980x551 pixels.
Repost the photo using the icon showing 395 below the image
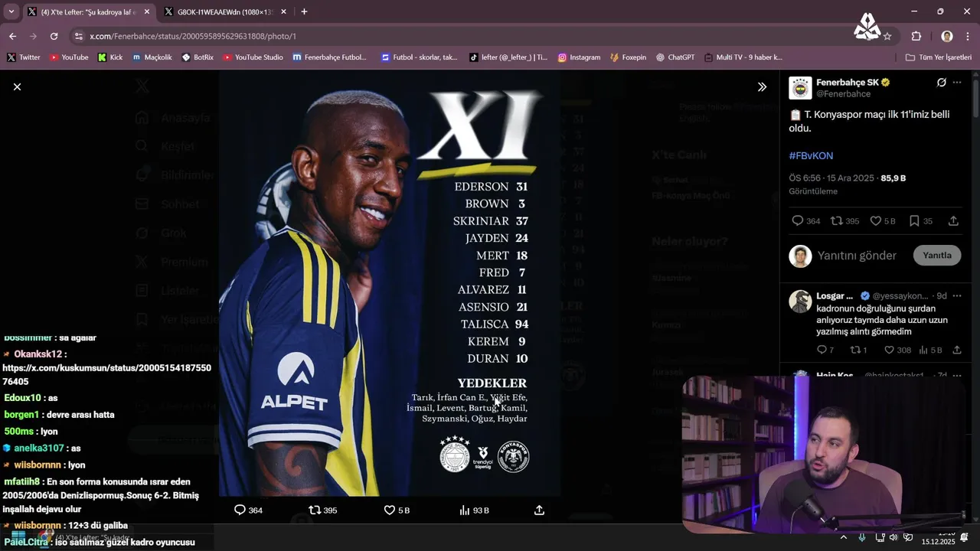pos(315,510)
